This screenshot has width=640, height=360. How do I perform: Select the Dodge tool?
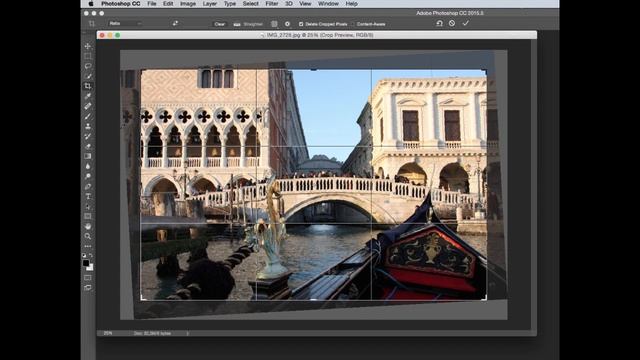88,176
